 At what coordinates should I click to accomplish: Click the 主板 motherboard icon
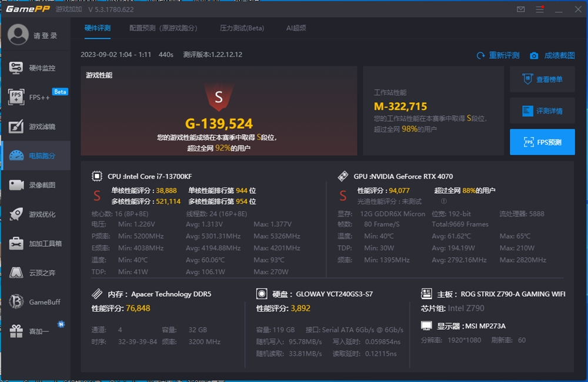426,293
